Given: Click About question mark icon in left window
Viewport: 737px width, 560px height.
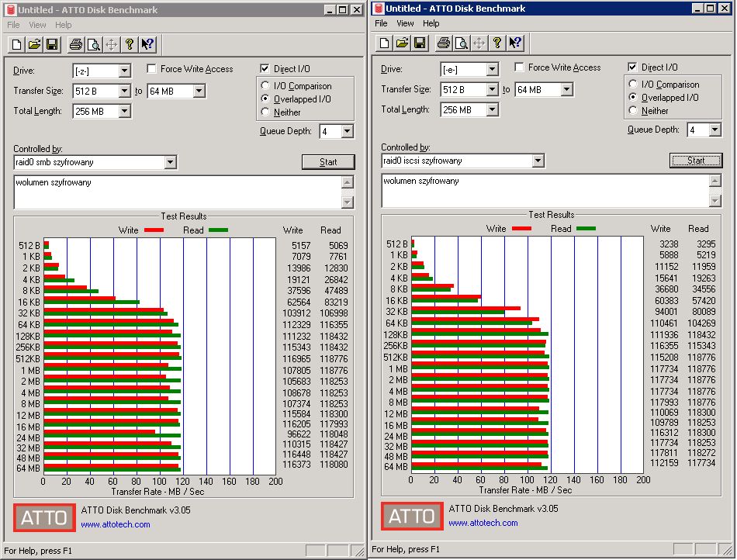Looking at the screenshot, I should click(130, 44).
